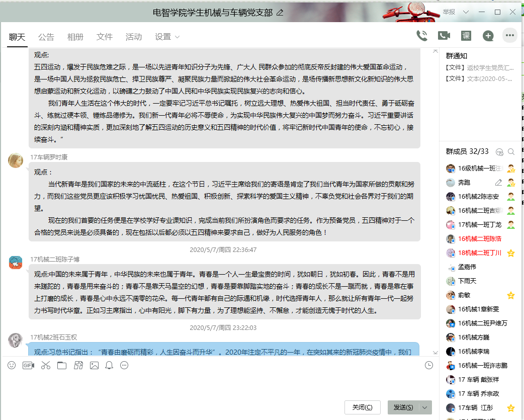
Task: Click the bell notification icon in toolbar
Action: (x=109, y=365)
